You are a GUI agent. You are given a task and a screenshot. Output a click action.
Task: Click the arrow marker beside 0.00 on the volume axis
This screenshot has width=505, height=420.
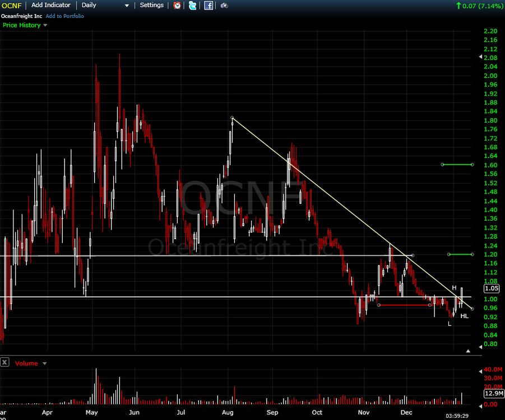click(x=480, y=406)
